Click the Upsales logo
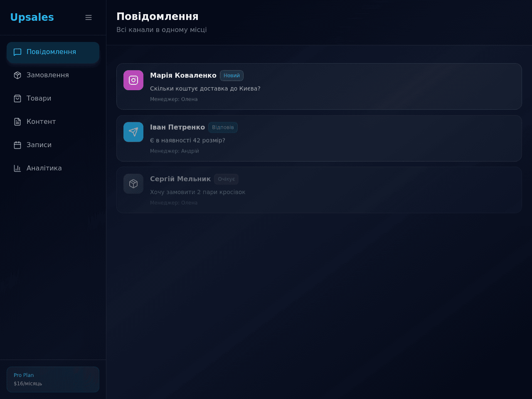The height and width of the screenshot is (399, 532). pos(32,17)
